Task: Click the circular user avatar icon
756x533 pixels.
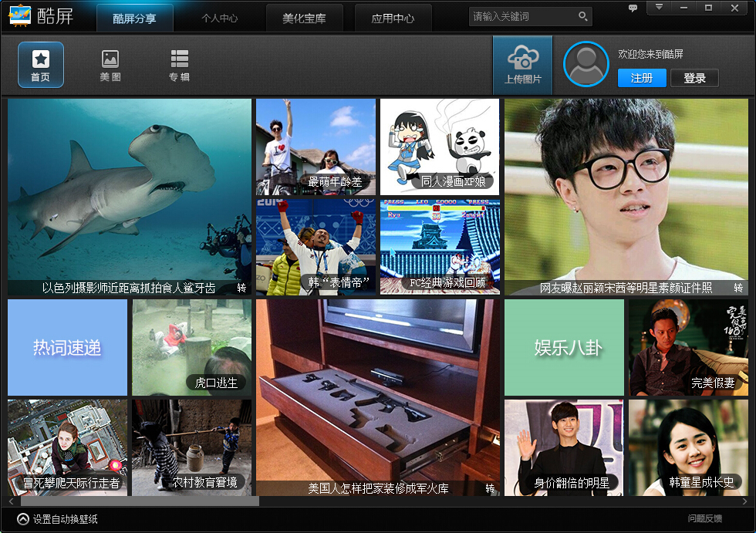Action: click(x=586, y=65)
